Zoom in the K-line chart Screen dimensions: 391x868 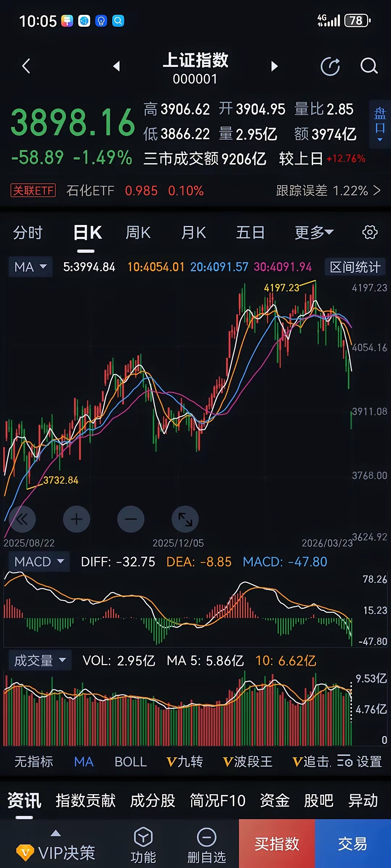76,519
